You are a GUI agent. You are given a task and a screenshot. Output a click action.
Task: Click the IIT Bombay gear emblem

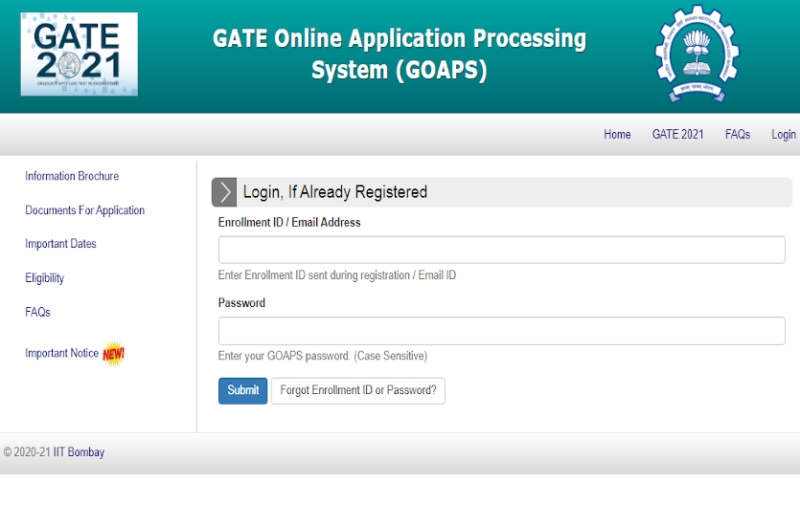click(x=701, y=54)
